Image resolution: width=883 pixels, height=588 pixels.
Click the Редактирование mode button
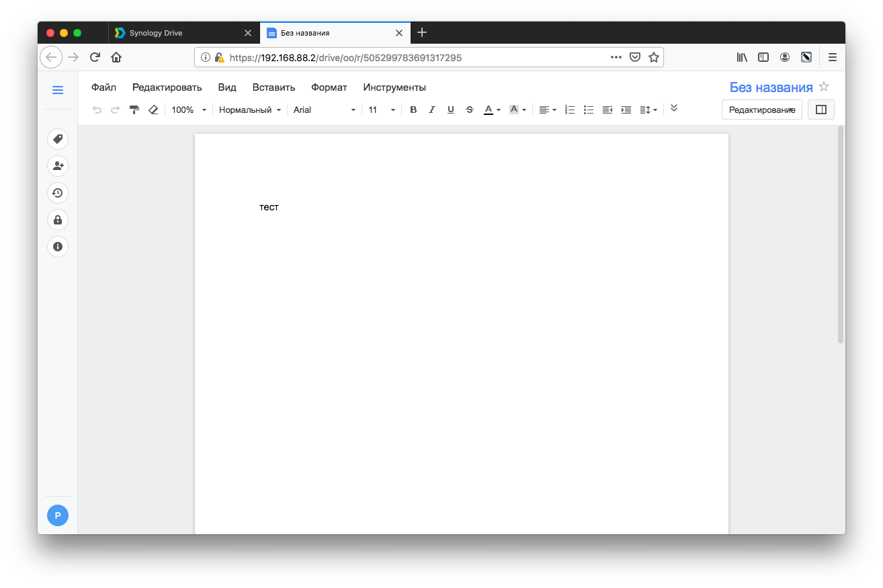pyautogui.click(x=762, y=110)
